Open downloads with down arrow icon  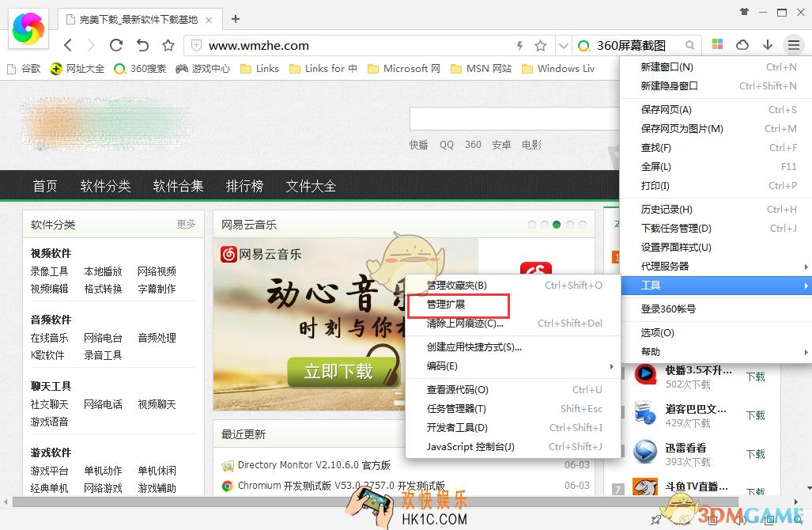click(768, 45)
